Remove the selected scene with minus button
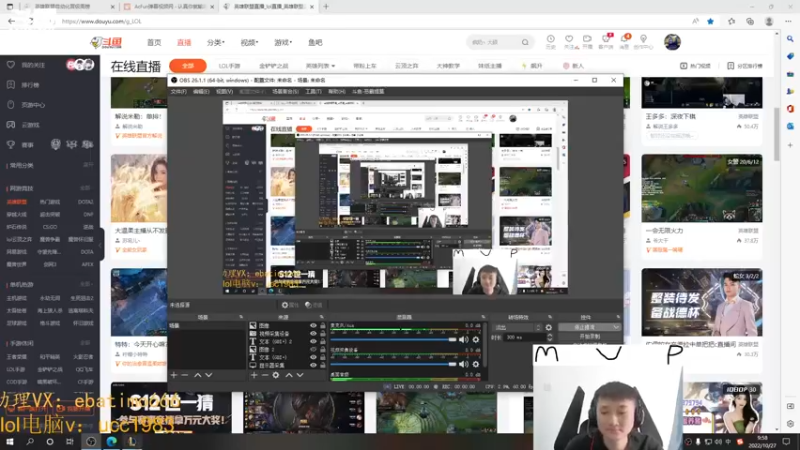This screenshot has width=800, height=450. (x=185, y=375)
